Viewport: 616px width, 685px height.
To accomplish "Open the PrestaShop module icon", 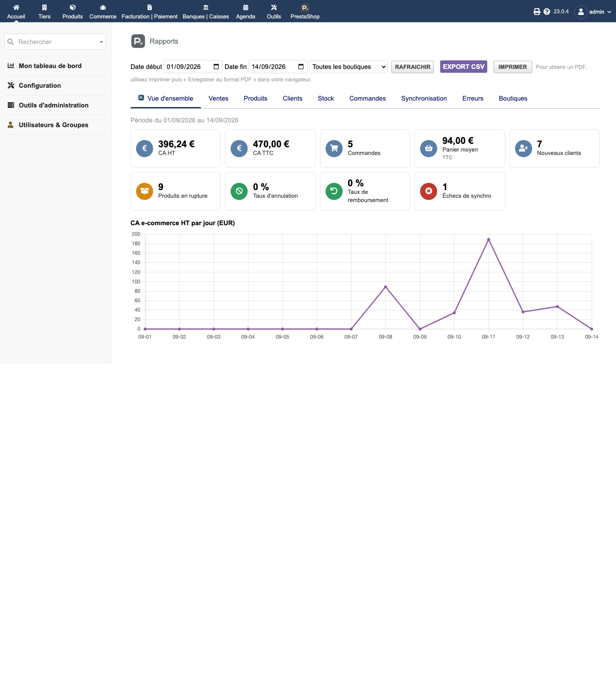I will tap(305, 8).
